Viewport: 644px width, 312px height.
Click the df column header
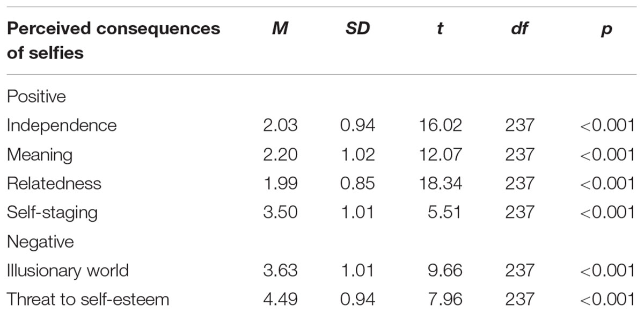pos(519,28)
